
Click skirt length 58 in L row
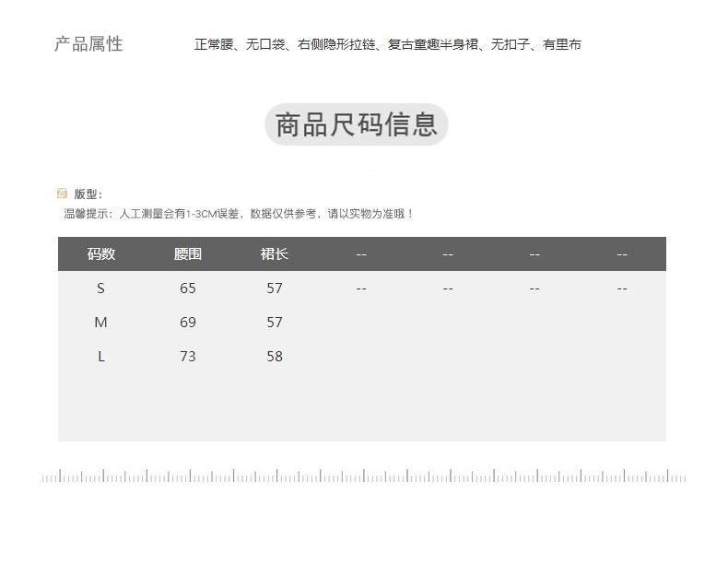pyautogui.click(x=275, y=357)
